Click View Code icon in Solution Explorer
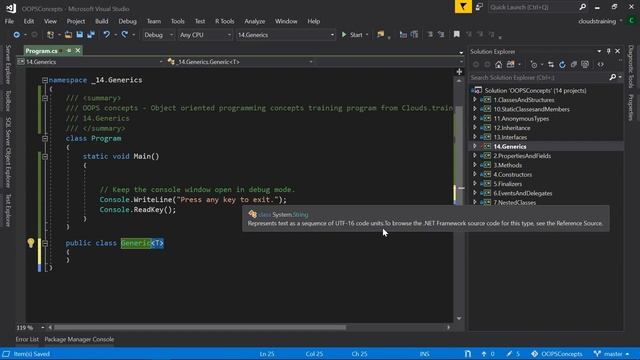This screenshot has height=360, width=640. pyautogui.click(x=600, y=64)
